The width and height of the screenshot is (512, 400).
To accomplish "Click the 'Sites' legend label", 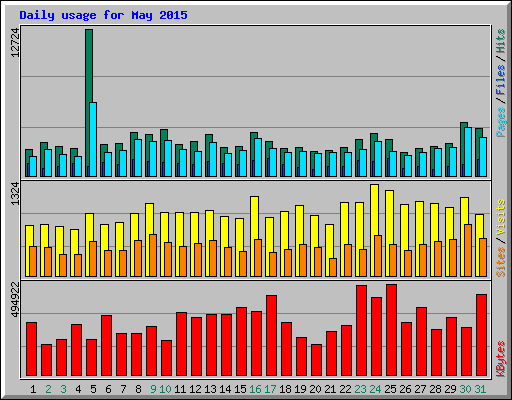I will click(x=500, y=262).
